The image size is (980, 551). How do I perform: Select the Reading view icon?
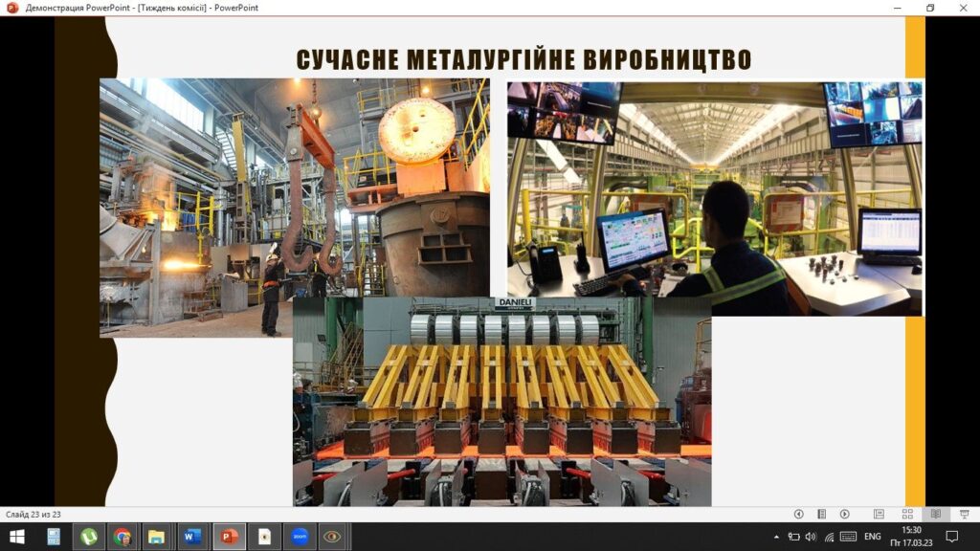[936, 514]
